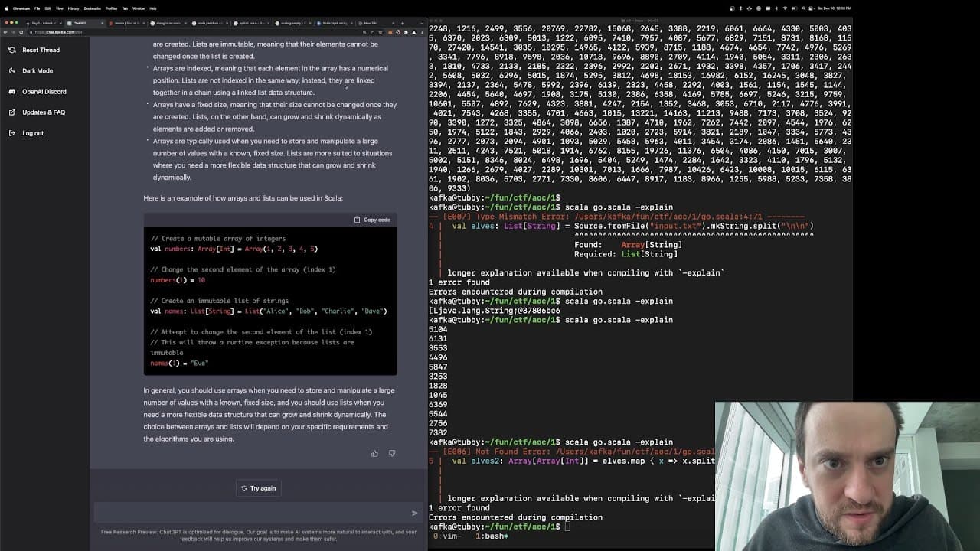Open the Bookmarks menu
The height and width of the screenshot is (551, 980).
point(93,8)
